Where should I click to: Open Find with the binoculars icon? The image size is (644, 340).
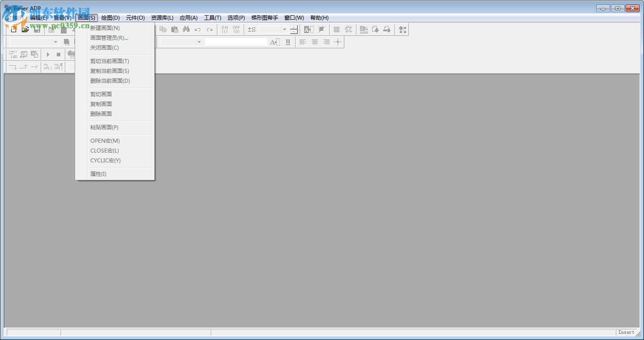point(186,30)
